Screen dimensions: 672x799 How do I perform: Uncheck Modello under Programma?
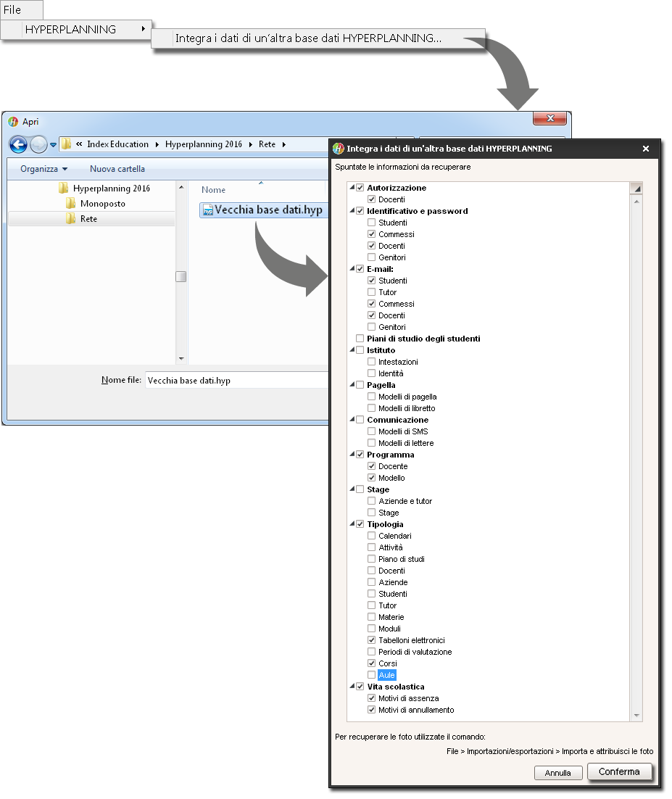click(371, 478)
